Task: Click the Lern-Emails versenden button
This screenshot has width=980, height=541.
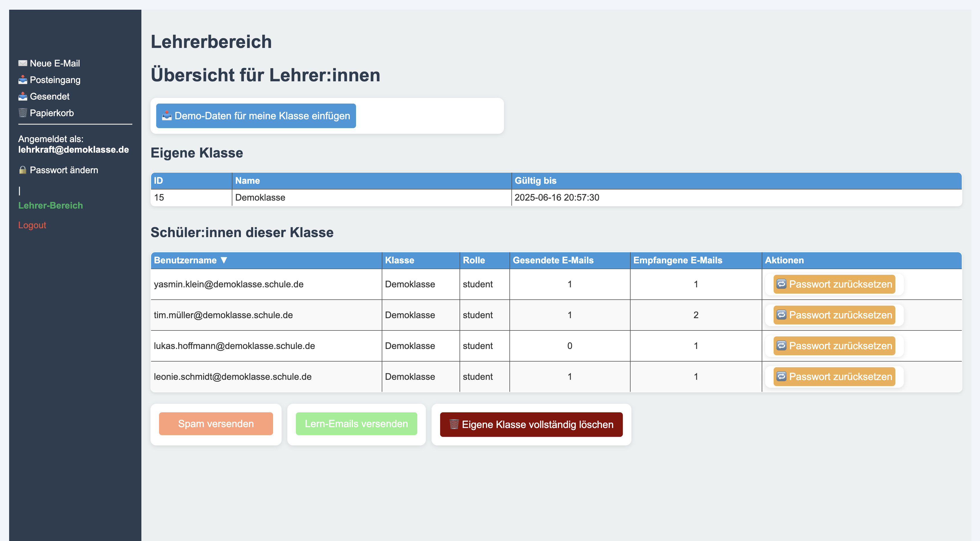Action: point(356,424)
